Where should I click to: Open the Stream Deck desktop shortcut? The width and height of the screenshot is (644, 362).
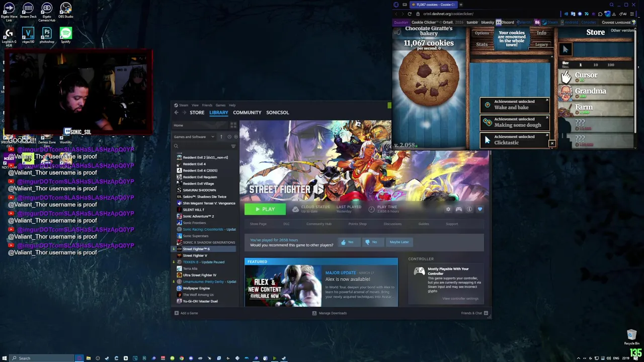point(28,11)
